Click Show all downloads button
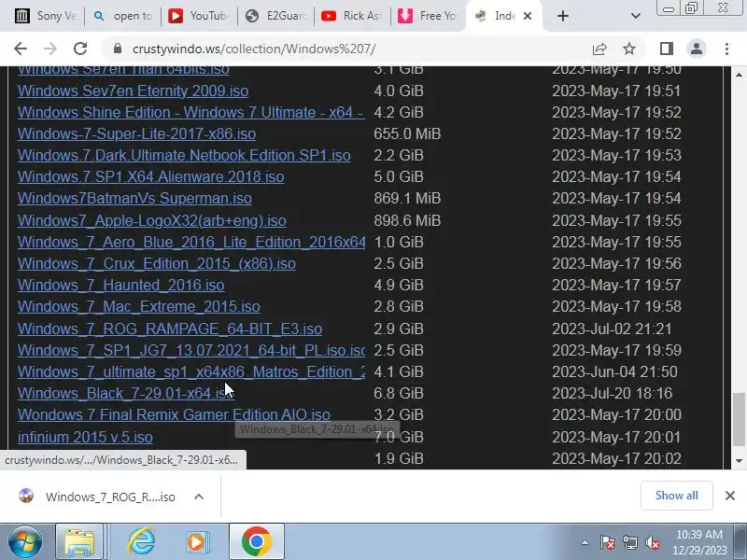Image resolution: width=747 pixels, height=560 pixels. [x=676, y=496]
